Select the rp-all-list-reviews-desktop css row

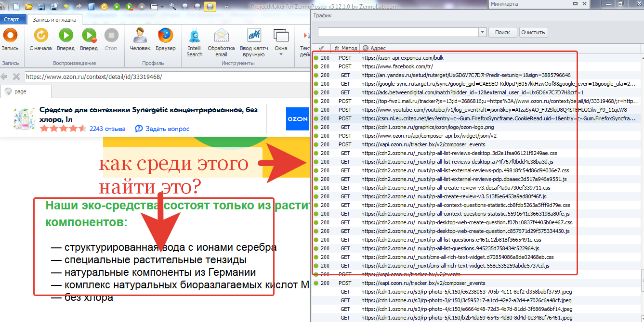click(477, 153)
